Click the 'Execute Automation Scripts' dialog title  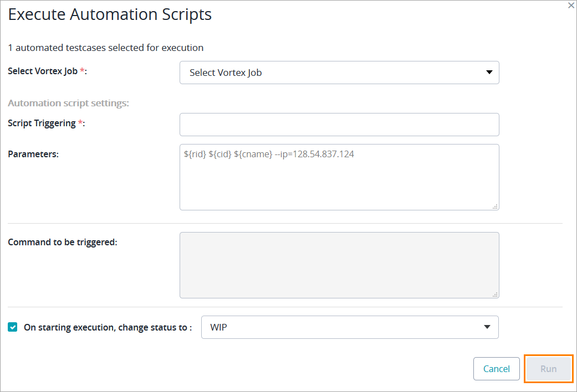click(110, 14)
